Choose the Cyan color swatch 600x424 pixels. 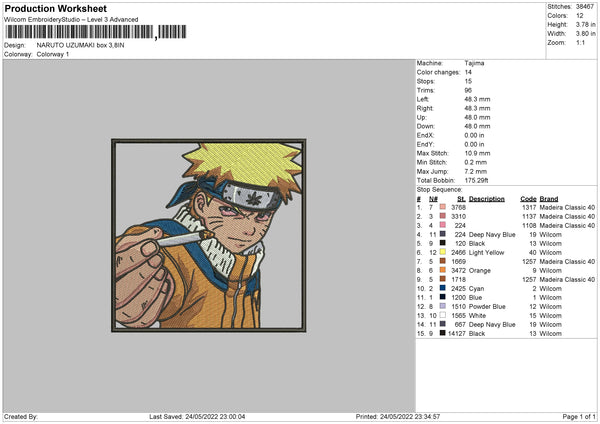pos(443,288)
